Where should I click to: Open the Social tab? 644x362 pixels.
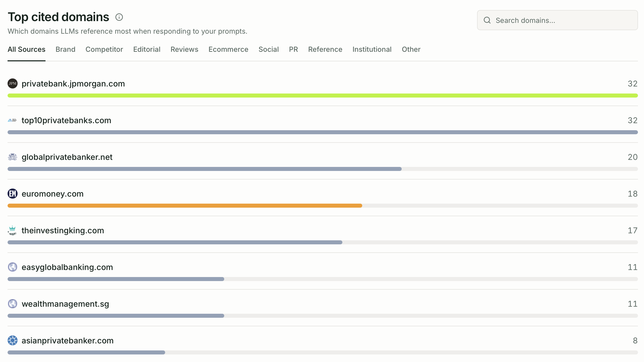(x=269, y=49)
